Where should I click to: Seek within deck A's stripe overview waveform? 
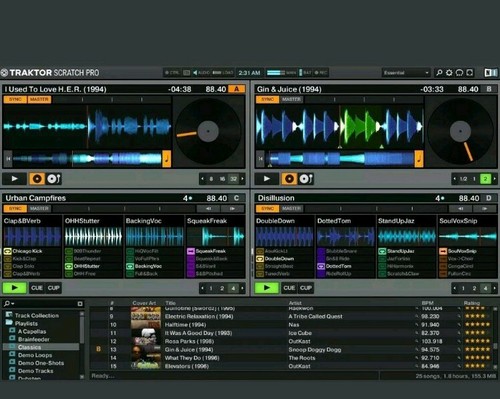[88, 159]
